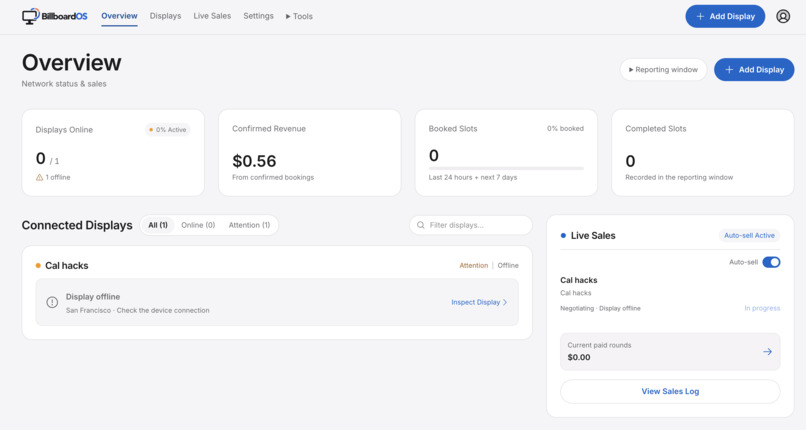
Task: Click the Booked Slots progress bar
Action: point(506,168)
